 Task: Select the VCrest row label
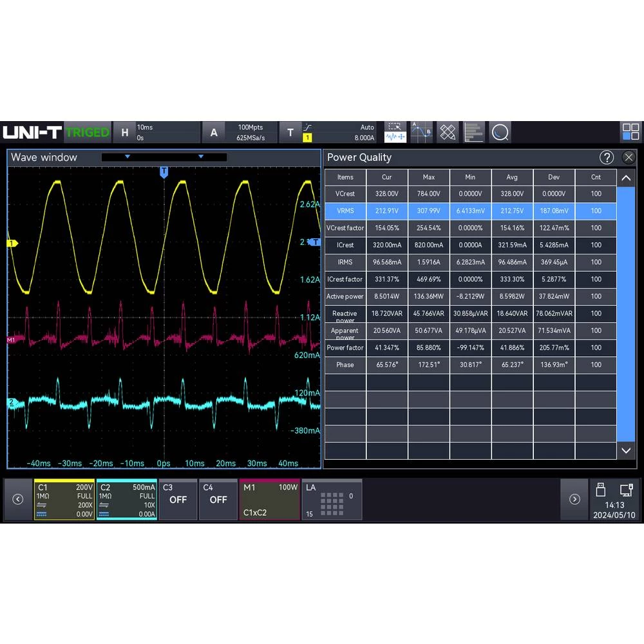(x=345, y=193)
